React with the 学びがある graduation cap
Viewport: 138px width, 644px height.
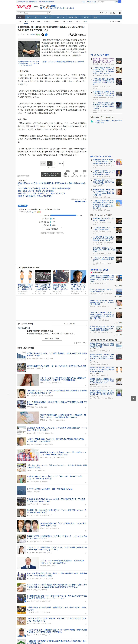tap(66, 173)
